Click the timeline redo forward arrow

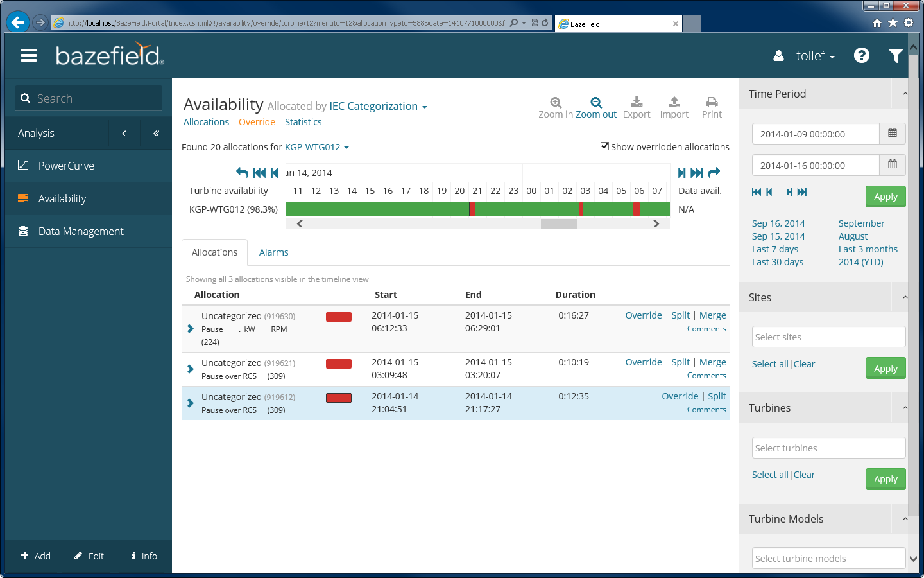point(714,172)
